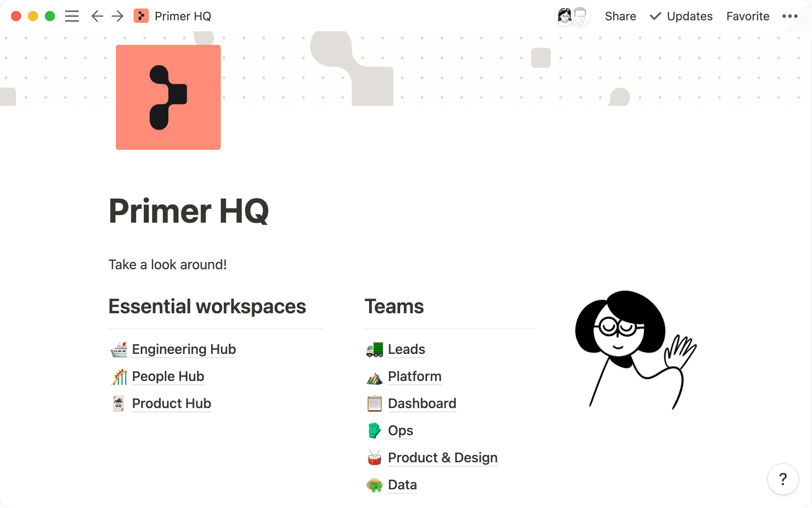Screen dimensions: 812x508
Task: Click the Primer HQ page title heading
Action: pyautogui.click(x=189, y=211)
